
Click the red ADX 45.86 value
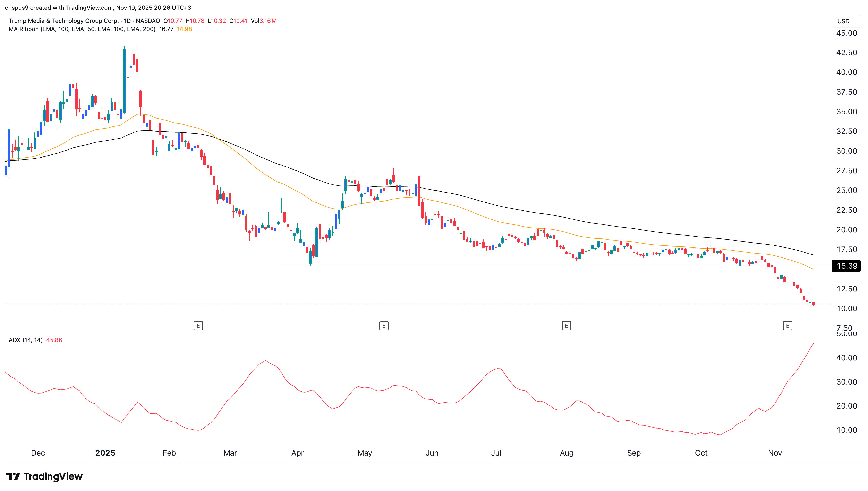pos(54,340)
